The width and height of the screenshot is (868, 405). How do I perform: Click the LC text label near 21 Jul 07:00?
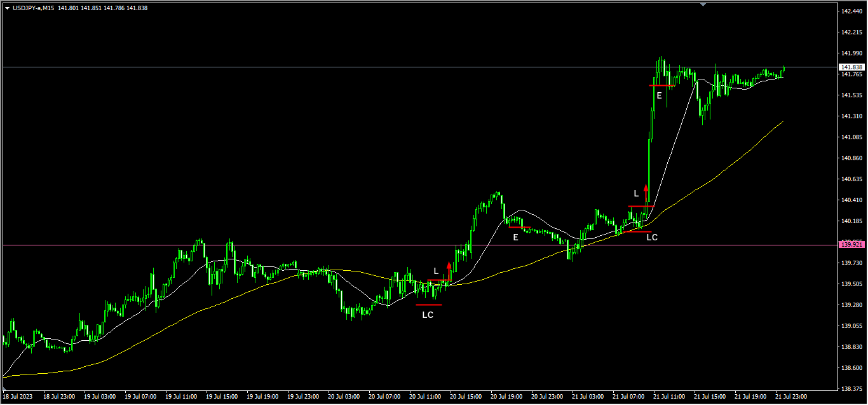[x=652, y=237]
